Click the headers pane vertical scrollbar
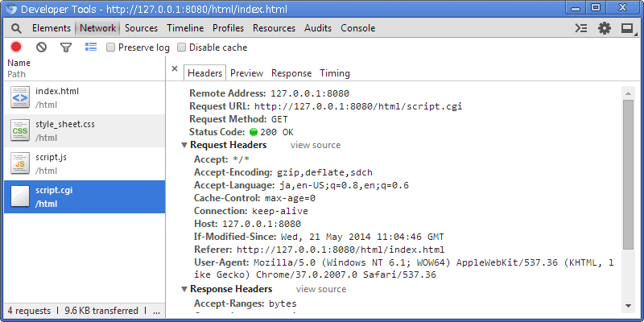 tap(628, 177)
